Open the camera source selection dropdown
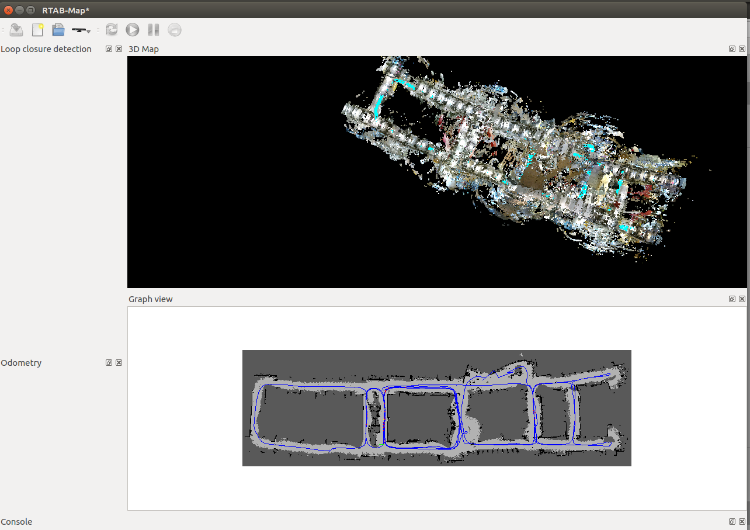 pyautogui.click(x=81, y=30)
